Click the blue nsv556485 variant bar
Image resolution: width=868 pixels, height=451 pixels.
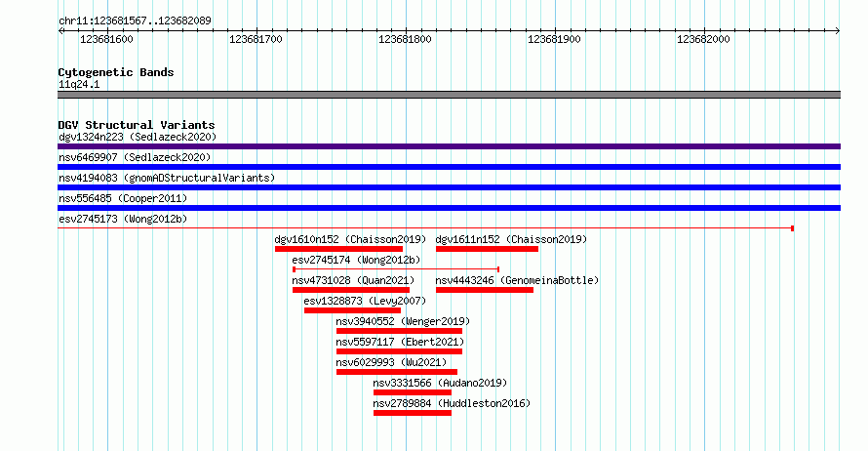(449, 208)
